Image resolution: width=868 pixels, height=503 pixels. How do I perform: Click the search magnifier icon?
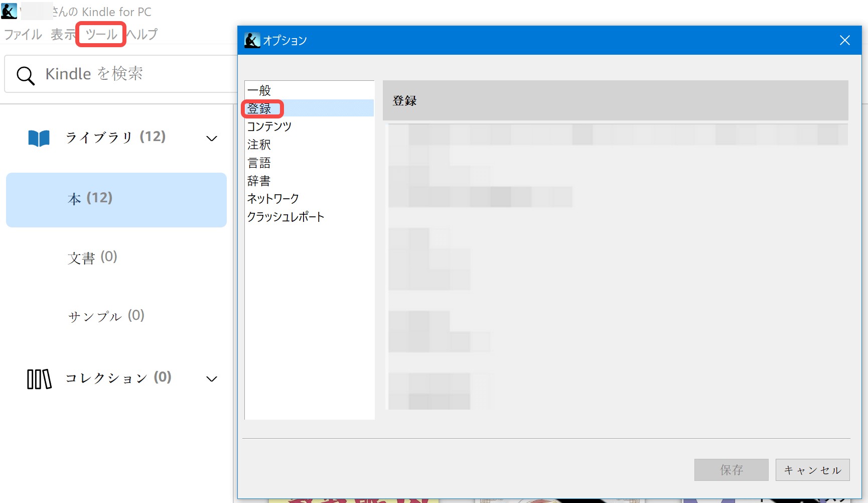point(26,75)
